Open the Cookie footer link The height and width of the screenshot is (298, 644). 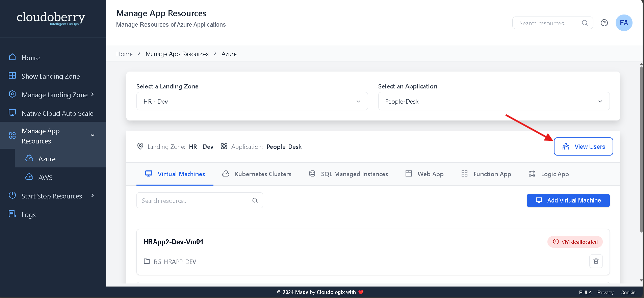click(628, 293)
